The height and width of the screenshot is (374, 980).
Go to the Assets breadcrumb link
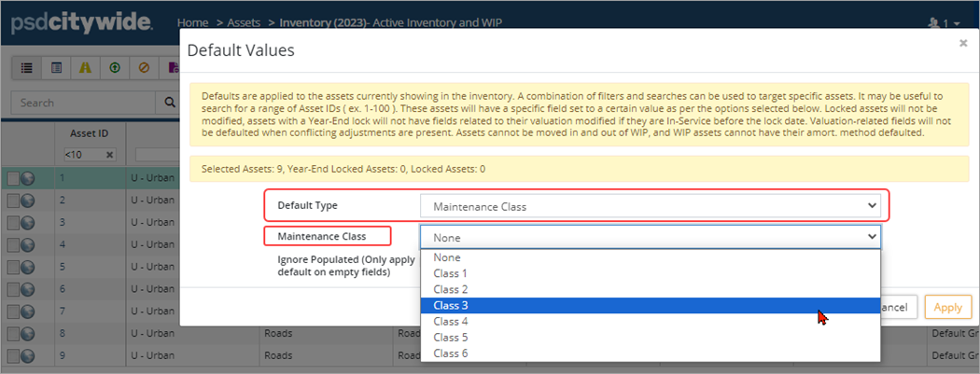coord(243,22)
